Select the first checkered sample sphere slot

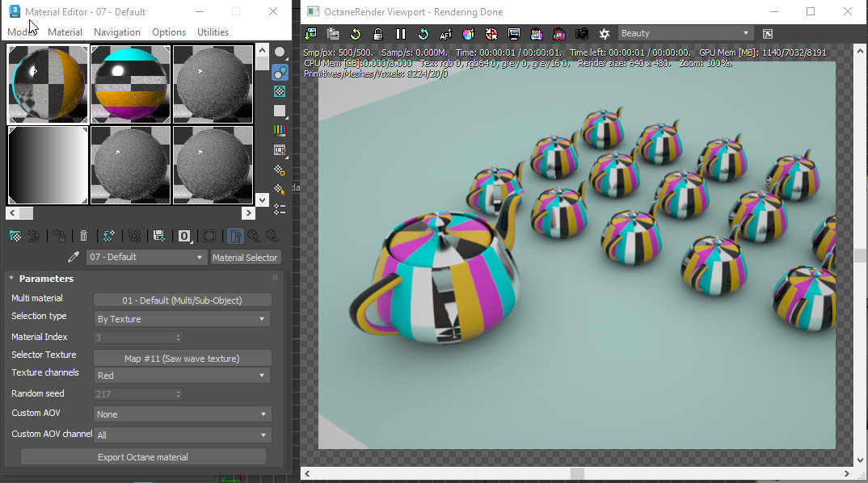click(x=48, y=84)
